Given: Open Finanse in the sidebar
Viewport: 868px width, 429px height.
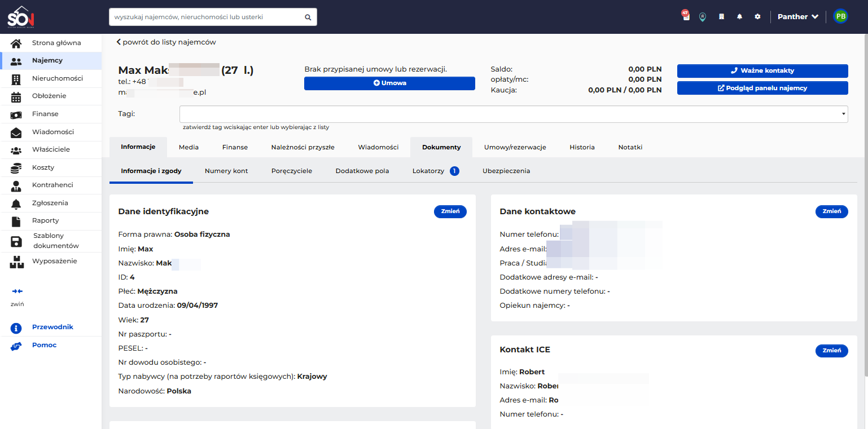Looking at the screenshot, I should point(51,114).
